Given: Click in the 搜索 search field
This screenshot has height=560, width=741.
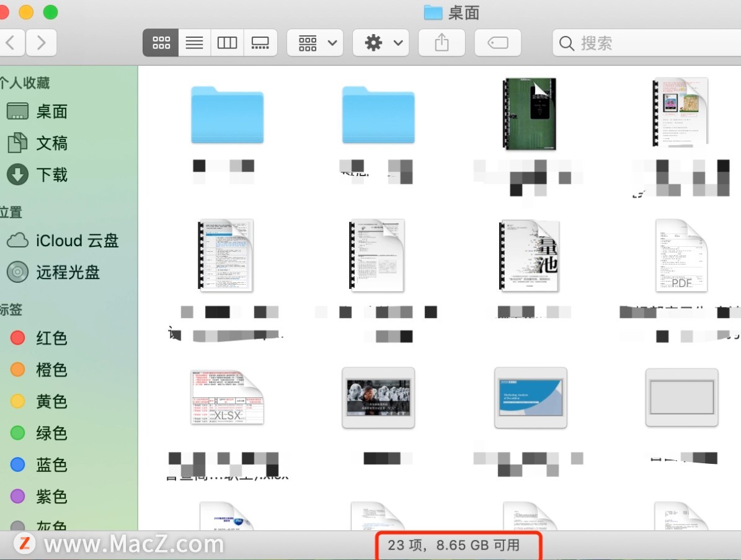Looking at the screenshot, I should [647, 43].
